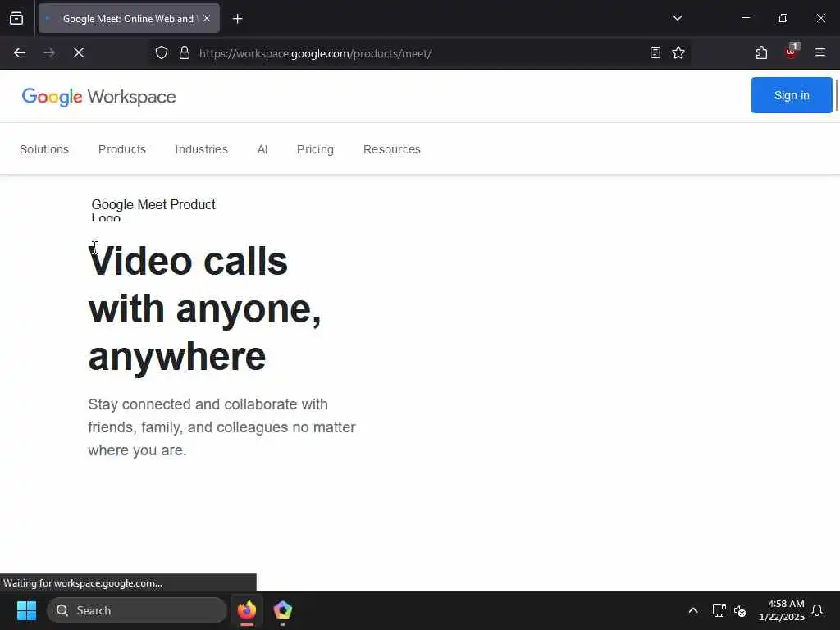View site security padlock info
This screenshot has width=840, height=630.
pos(185,52)
